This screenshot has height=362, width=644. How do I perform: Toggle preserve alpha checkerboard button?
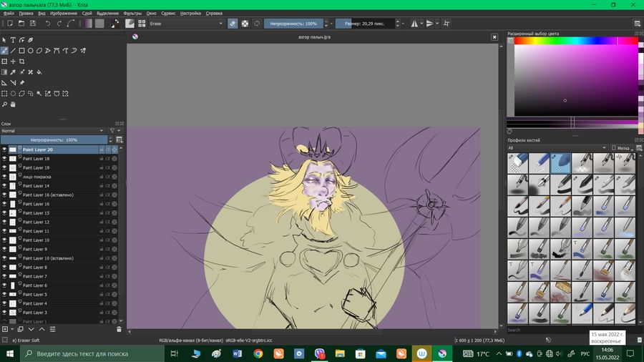click(245, 24)
